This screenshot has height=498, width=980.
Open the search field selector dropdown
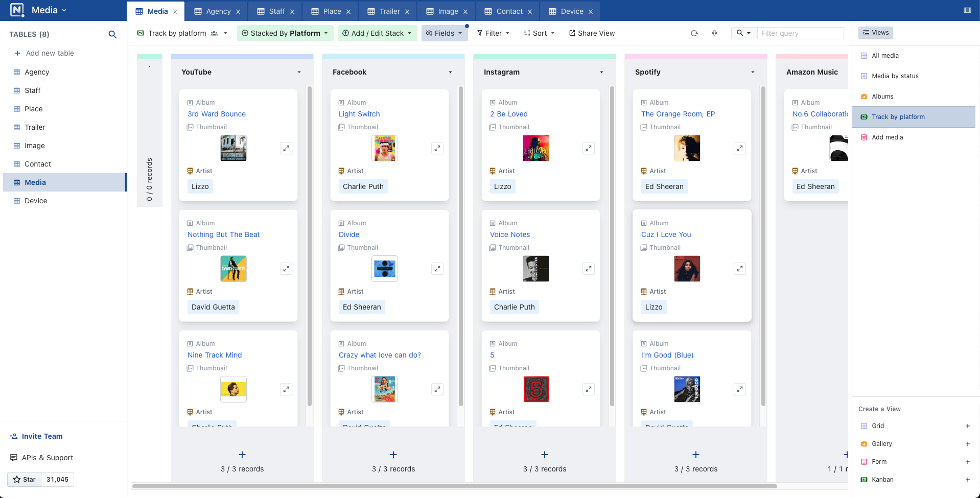tap(744, 33)
